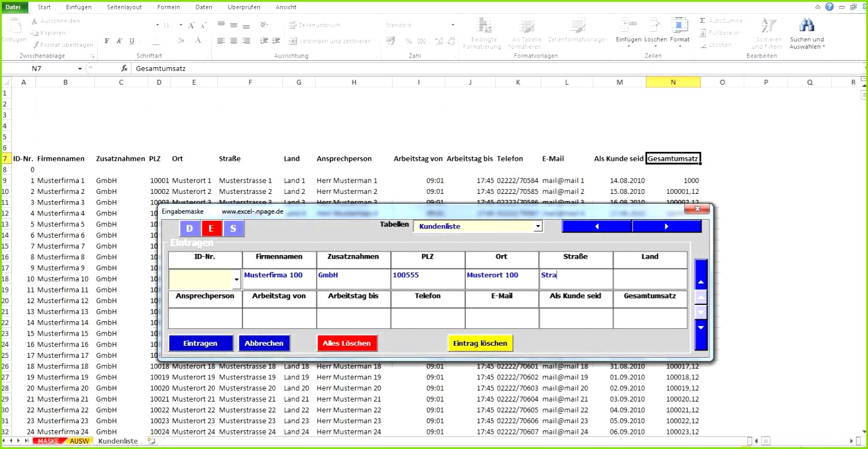Open the Kundenliste sheet tab

118,441
